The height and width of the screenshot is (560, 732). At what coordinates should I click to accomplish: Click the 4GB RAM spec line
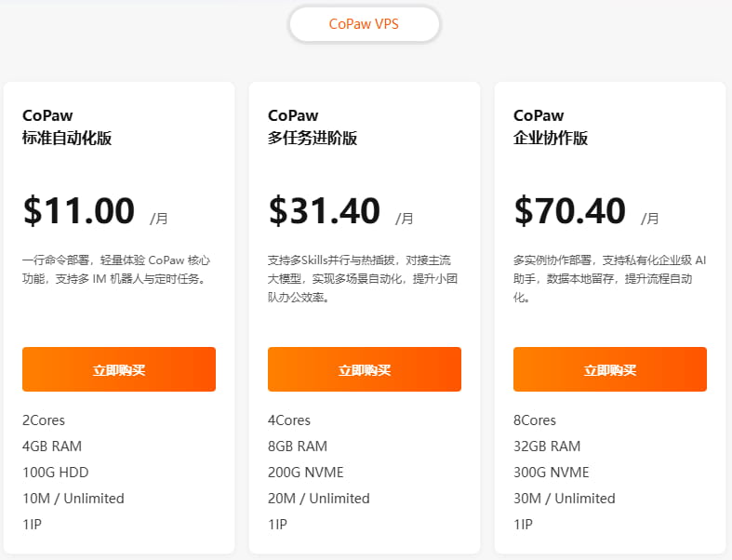[x=52, y=447]
